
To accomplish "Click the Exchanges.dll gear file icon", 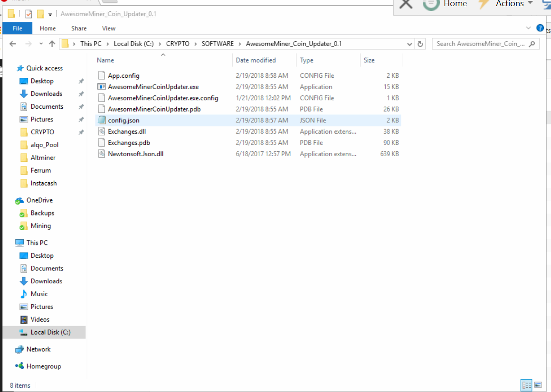I will coord(102,131).
